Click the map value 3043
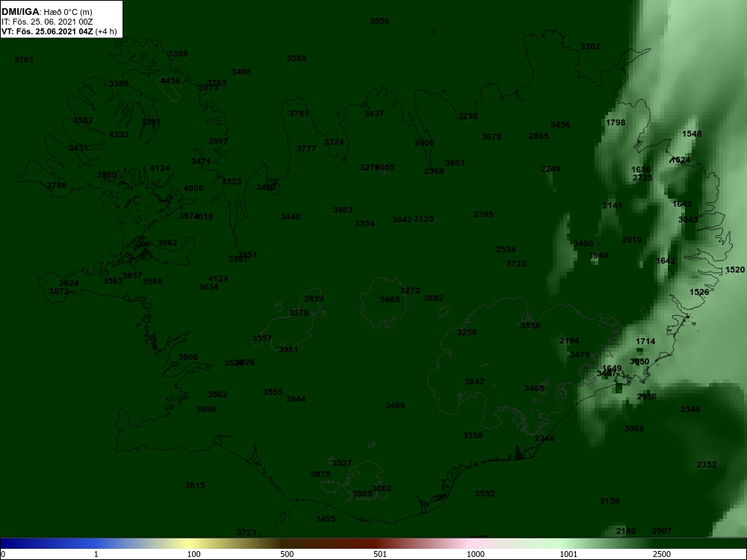747x560 pixels. coord(688,220)
